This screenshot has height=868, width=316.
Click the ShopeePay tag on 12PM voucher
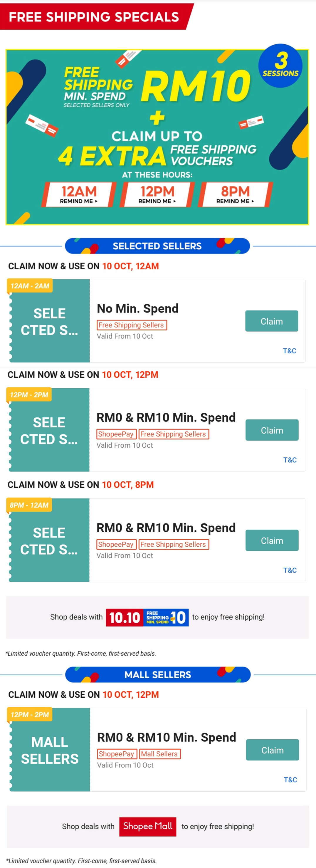point(116,434)
